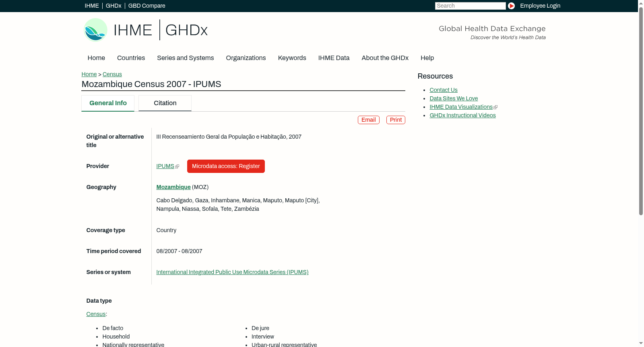Click external link icon beside IHME Data Visualizations
This screenshot has width=644, height=347.
pyautogui.click(x=495, y=107)
